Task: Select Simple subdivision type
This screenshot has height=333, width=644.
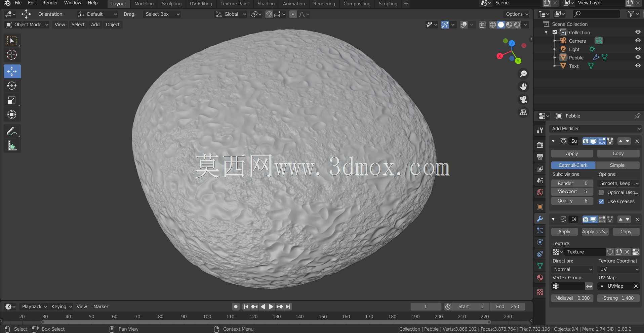Action: click(617, 165)
